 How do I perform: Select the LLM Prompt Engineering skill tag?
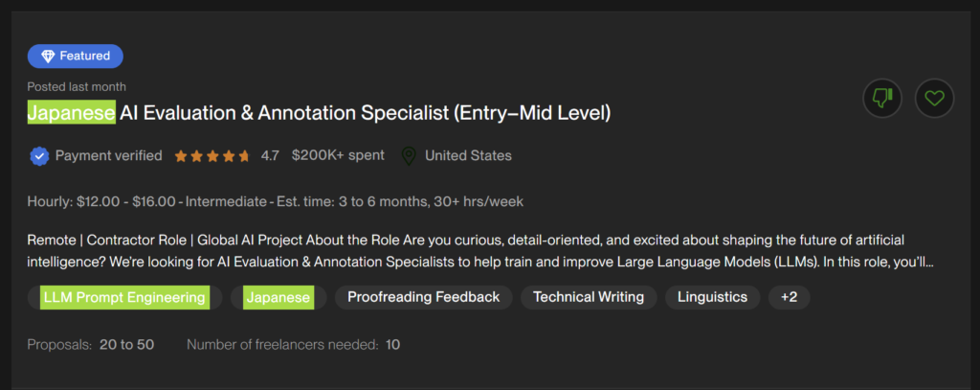pyautogui.click(x=124, y=297)
